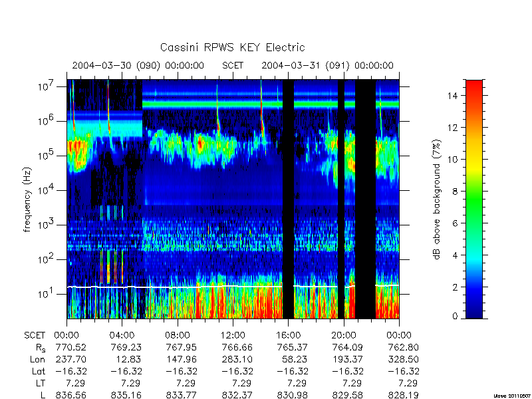532x399 pixels.
Task: Click the 16:00 time tick label
Action: pos(288,335)
